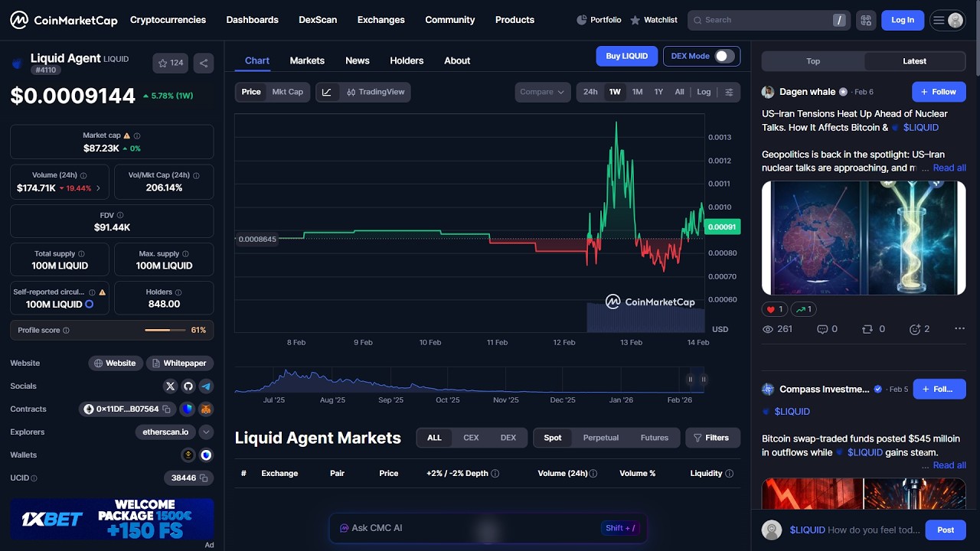The image size is (980, 551).
Task: Show Holders info icon
Action: [179, 292]
